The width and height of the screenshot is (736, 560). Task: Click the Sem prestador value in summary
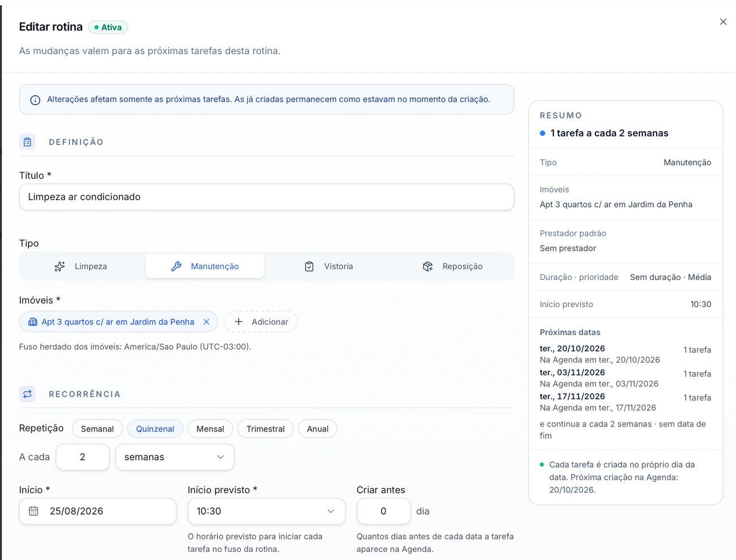[568, 248]
